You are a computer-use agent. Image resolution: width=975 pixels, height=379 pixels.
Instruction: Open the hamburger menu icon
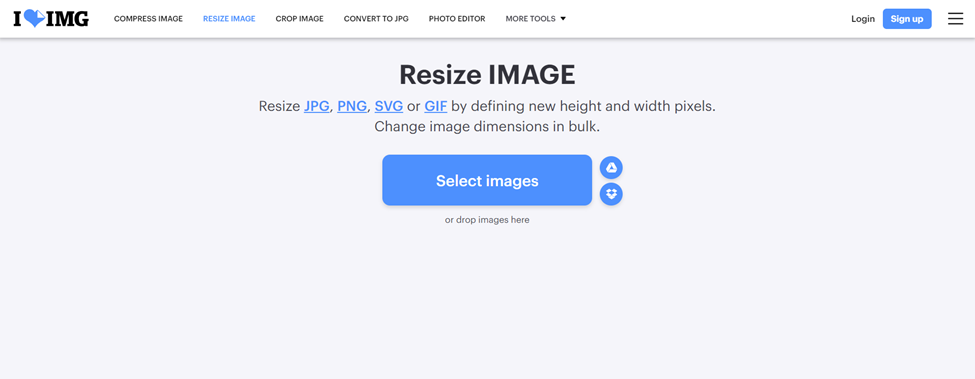(x=955, y=19)
